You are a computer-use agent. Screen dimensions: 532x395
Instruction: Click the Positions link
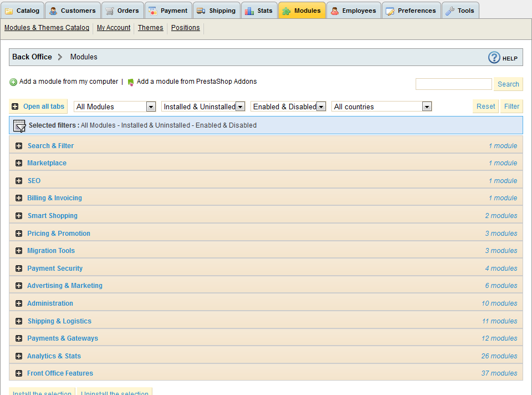tap(185, 28)
